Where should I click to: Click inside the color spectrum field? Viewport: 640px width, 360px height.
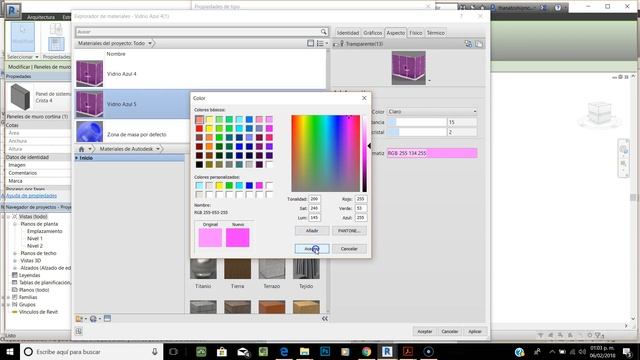pyautogui.click(x=326, y=153)
